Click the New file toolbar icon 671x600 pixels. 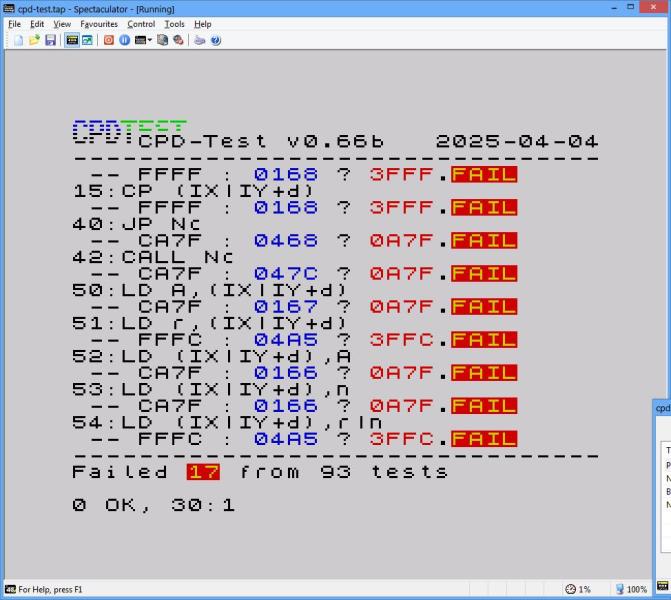[18, 40]
